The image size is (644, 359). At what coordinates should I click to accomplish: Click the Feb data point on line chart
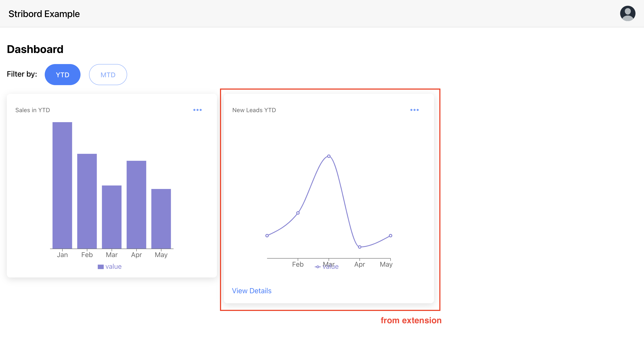point(298,213)
